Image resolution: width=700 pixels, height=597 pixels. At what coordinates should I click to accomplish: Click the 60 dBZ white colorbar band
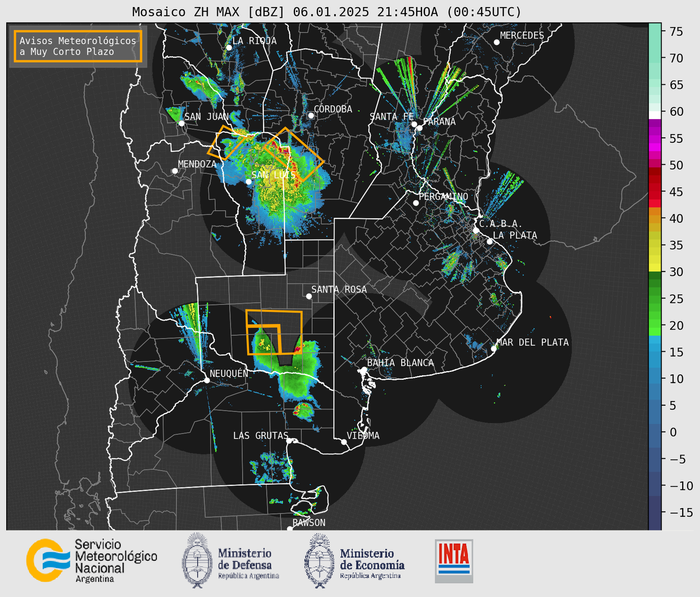[655, 115]
